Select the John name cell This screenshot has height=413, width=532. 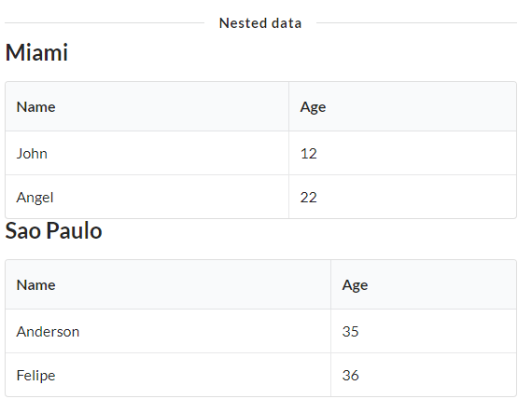tap(147, 153)
